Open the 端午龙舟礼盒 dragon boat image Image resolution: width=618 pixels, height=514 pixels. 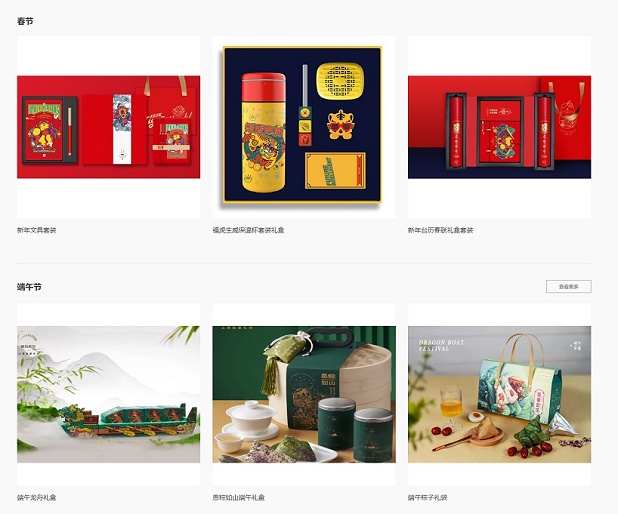click(x=108, y=394)
